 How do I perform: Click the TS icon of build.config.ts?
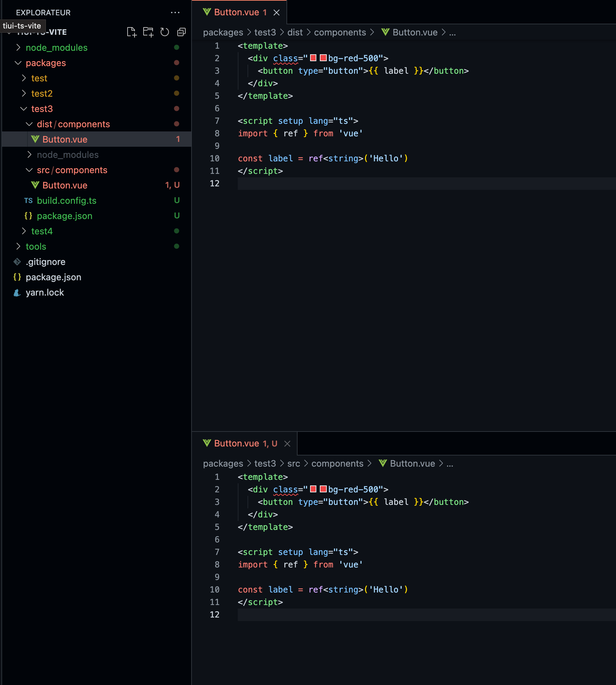pos(29,201)
